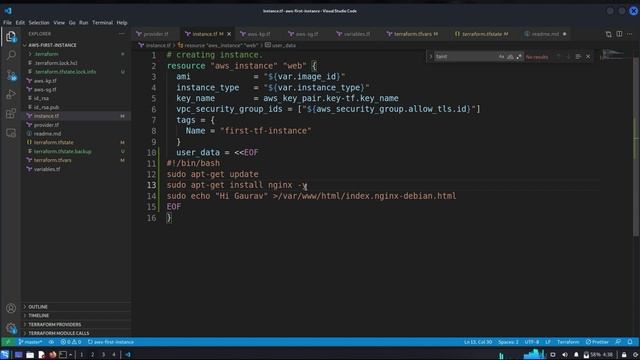
Task: Click master branch in status bar
Action: click(x=31, y=342)
